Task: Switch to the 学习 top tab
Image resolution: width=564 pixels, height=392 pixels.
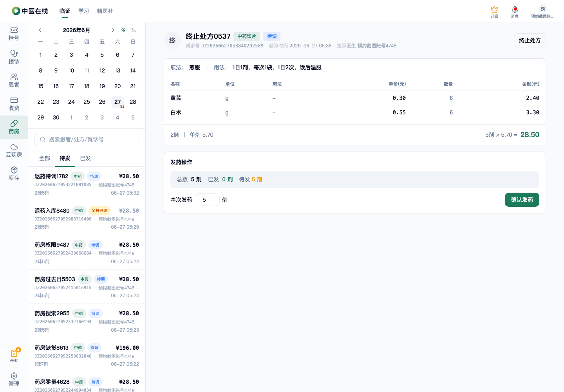Action: pos(84,11)
